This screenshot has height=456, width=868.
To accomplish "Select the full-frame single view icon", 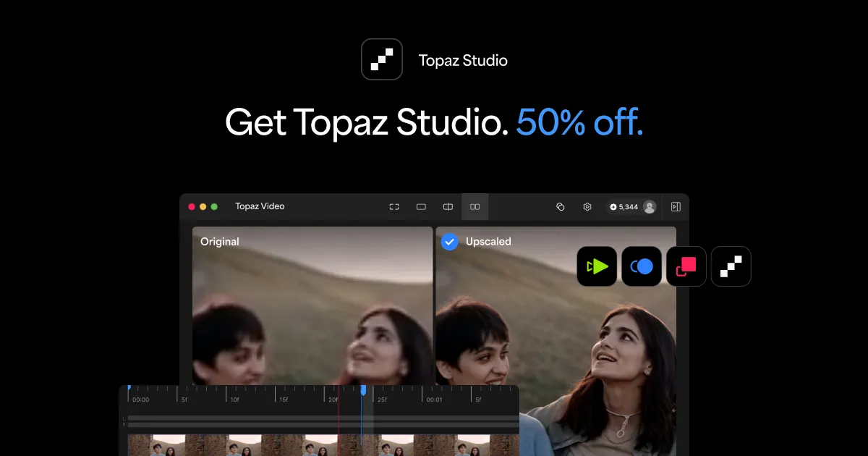I will tap(394, 207).
